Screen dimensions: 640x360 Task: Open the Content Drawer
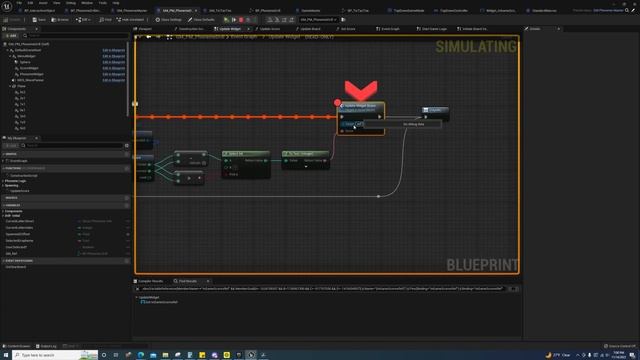(16, 346)
